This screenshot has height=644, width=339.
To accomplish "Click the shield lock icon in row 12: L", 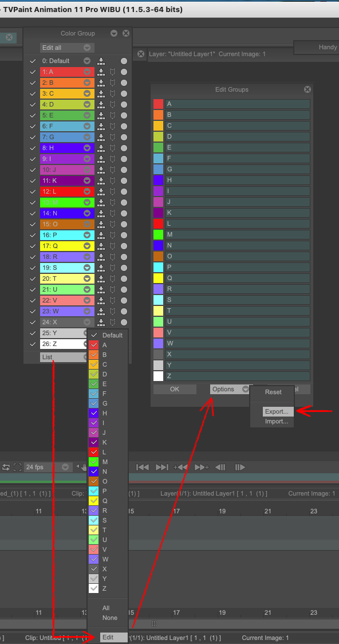I will point(112,192).
